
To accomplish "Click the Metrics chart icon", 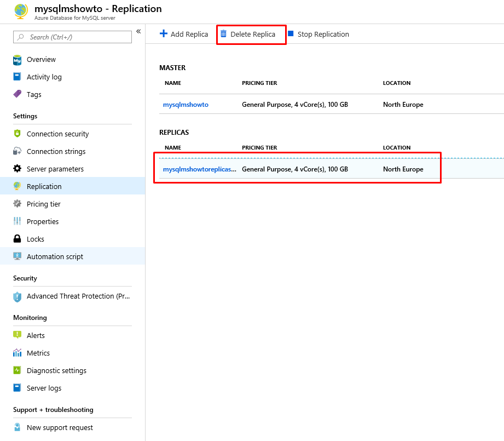I will pyautogui.click(x=17, y=353).
